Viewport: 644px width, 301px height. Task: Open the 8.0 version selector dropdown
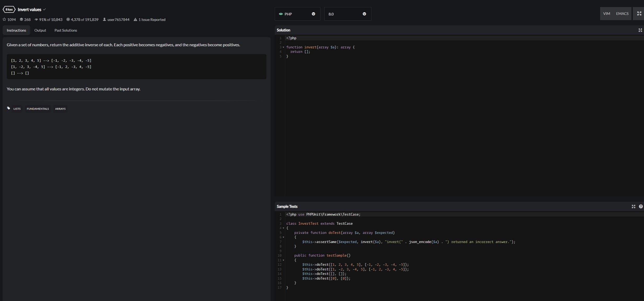click(364, 14)
